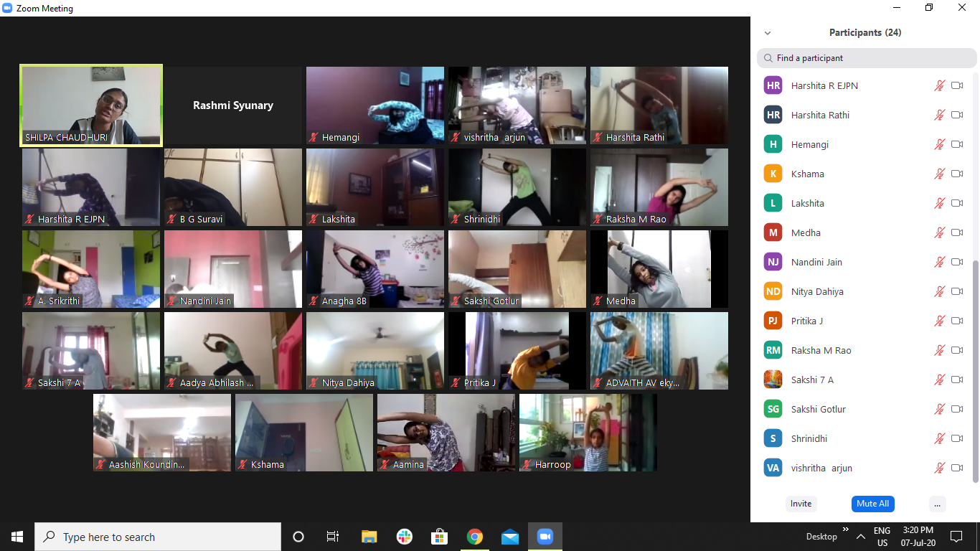Click the video camera icon beside Harshita Rathi in participants list
Image resolution: width=980 pixels, height=551 pixels.
(957, 115)
